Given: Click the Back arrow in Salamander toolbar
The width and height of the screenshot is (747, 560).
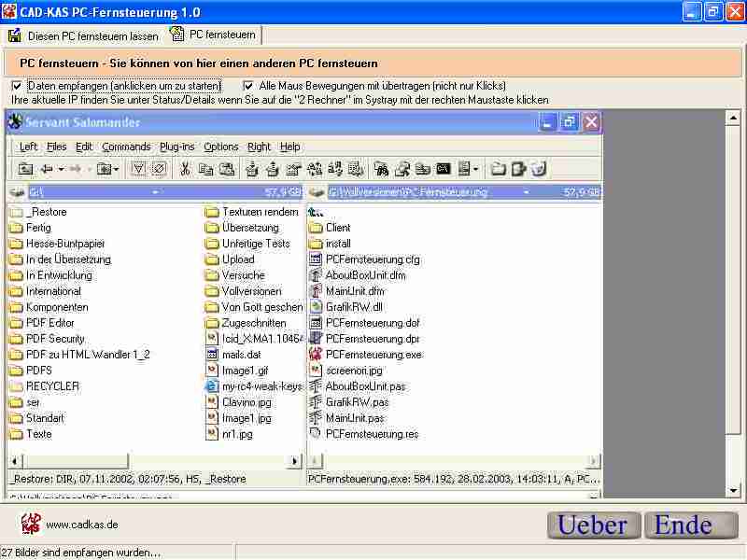Looking at the screenshot, I should pyautogui.click(x=47, y=169).
